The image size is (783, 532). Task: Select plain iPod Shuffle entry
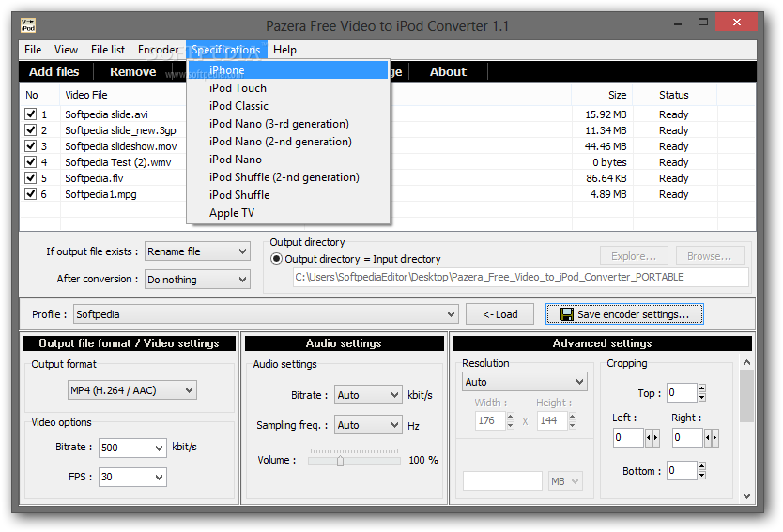pos(288,195)
